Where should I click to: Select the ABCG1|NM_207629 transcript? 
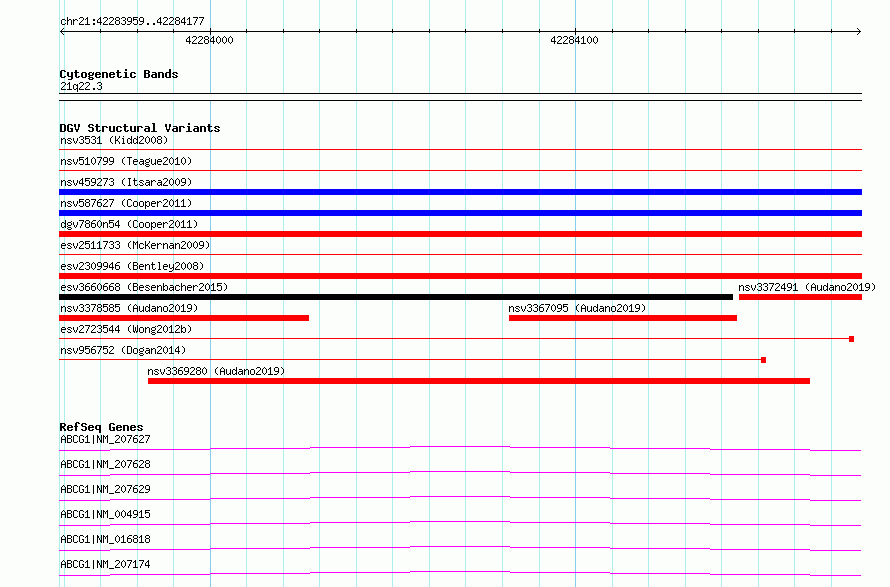coord(105,489)
